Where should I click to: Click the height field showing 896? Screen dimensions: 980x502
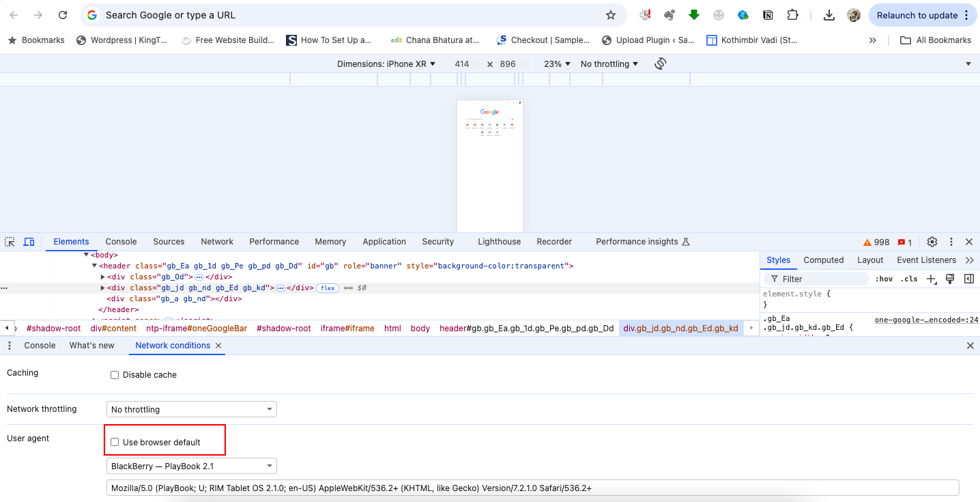tap(508, 64)
